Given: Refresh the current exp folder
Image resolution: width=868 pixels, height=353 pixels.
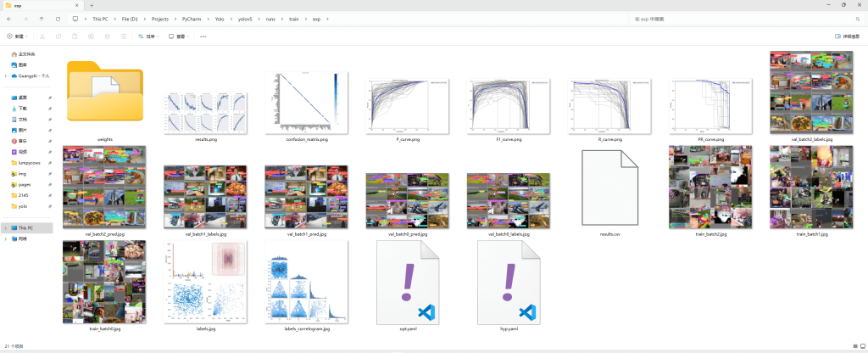Looking at the screenshot, I should 58,19.
